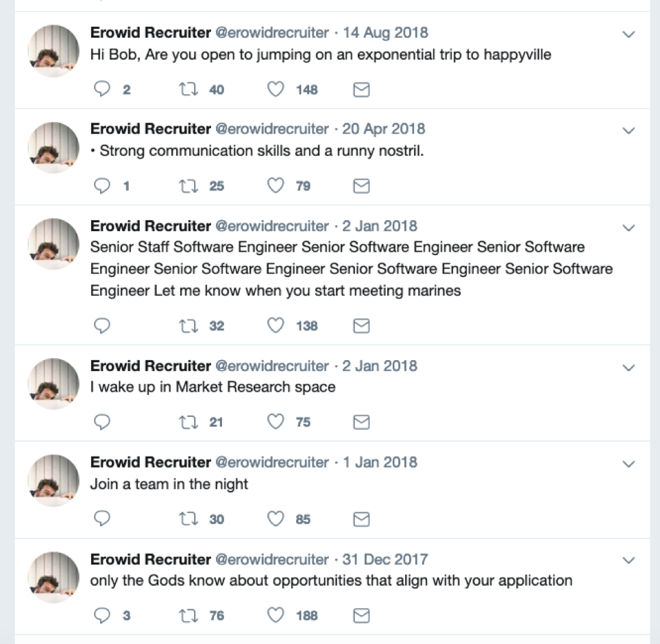Send 'Market Research space' tweet via direct message
Image resolution: width=660 pixels, height=644 pixels.
pos(361,422)
